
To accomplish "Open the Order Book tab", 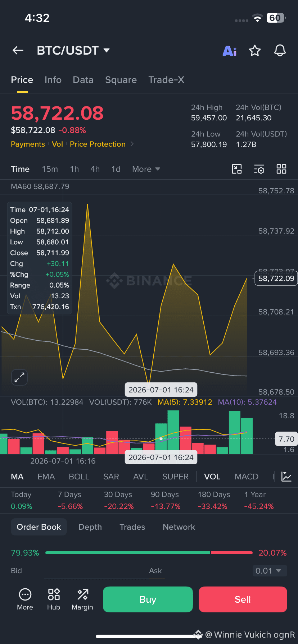I will tap(39, 527).
